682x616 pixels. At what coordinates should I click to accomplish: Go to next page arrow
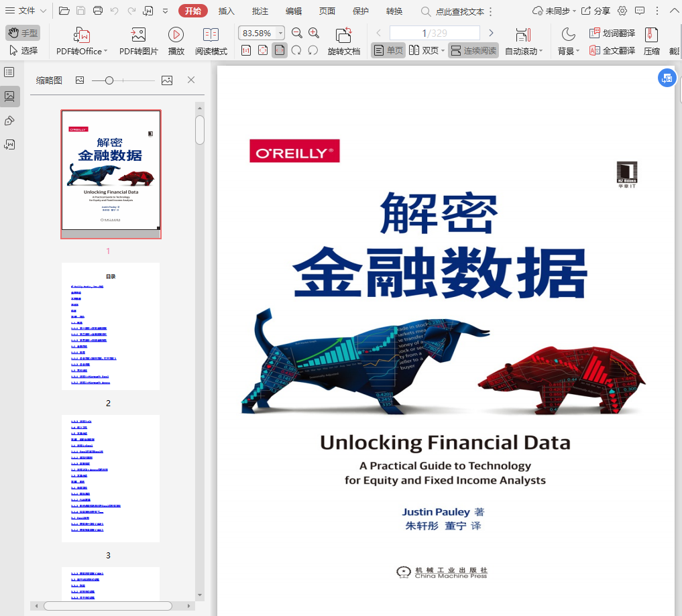pos(491,33)
